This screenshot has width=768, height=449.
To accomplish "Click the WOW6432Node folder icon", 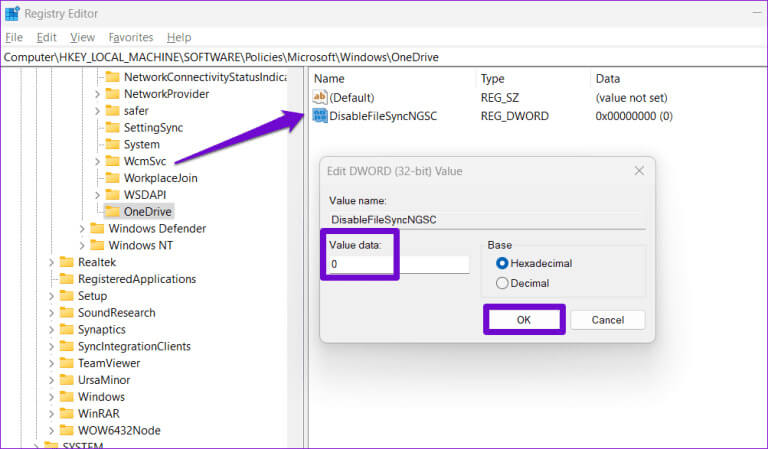I will (67, 430).
